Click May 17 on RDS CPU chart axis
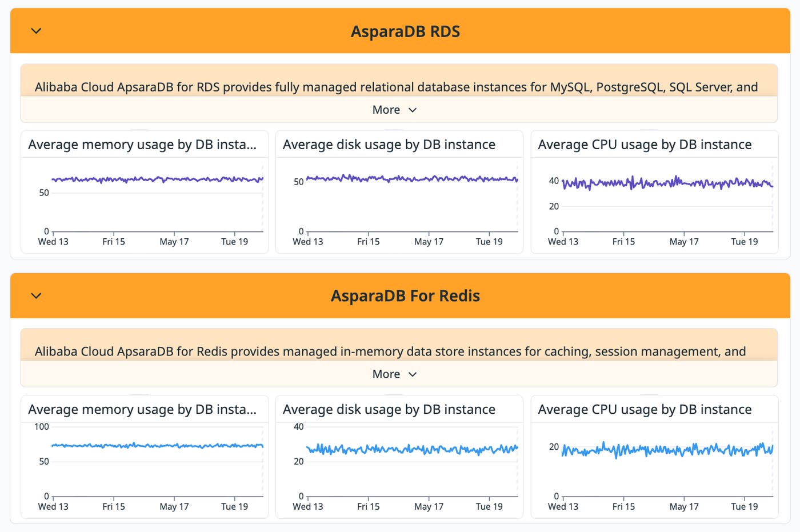 tap(684, 242)
